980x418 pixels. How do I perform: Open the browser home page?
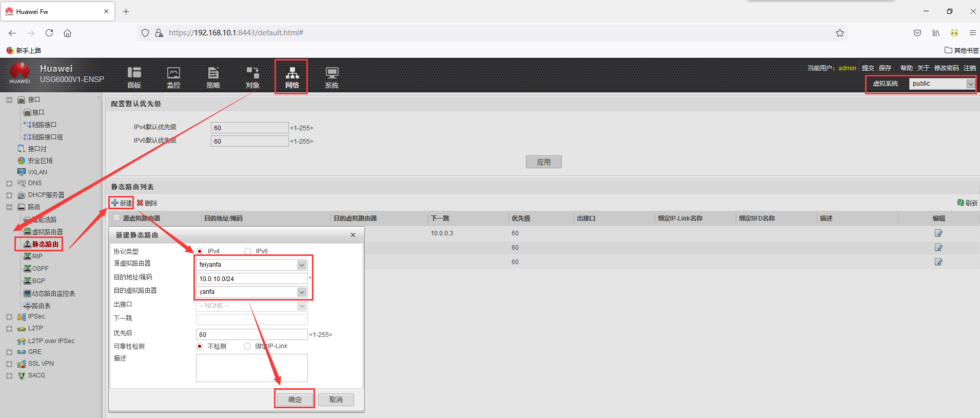click(x=67, y=33)
